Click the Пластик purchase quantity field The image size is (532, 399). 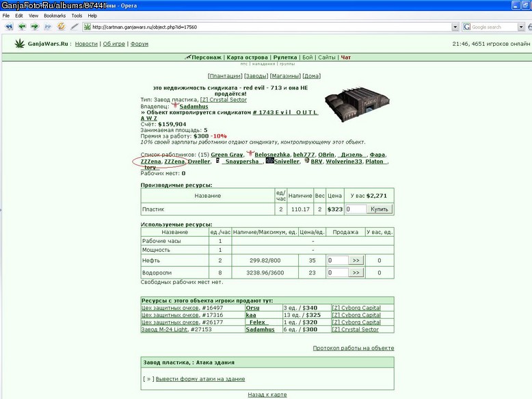click(356, 209)
